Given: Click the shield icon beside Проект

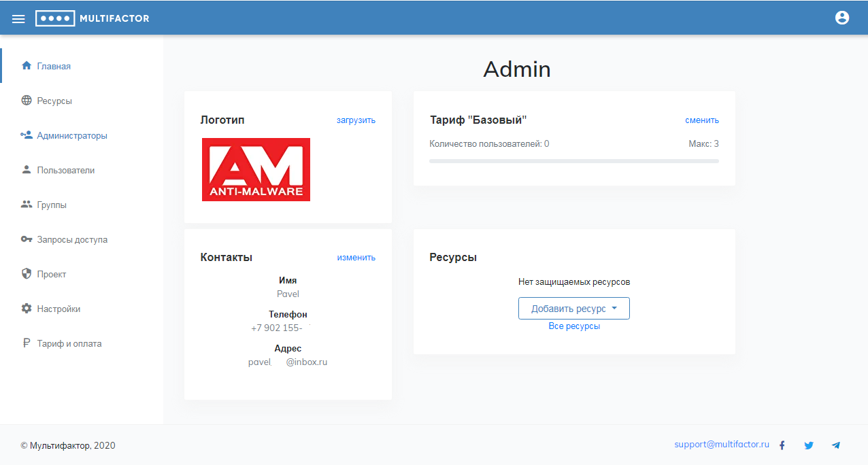Looking at the screenshot, I should pyautogui.click(x=27, y=274).
